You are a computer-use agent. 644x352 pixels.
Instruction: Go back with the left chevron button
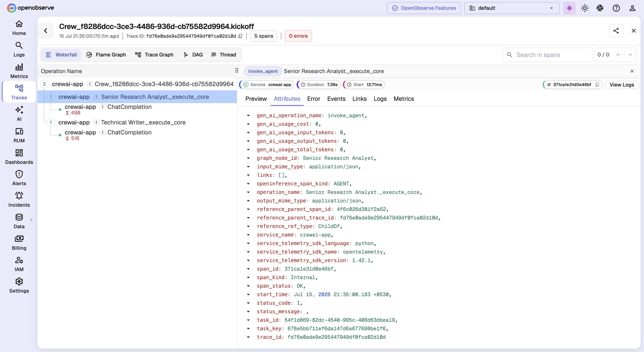pyautogui.click(x=46, y=30)
